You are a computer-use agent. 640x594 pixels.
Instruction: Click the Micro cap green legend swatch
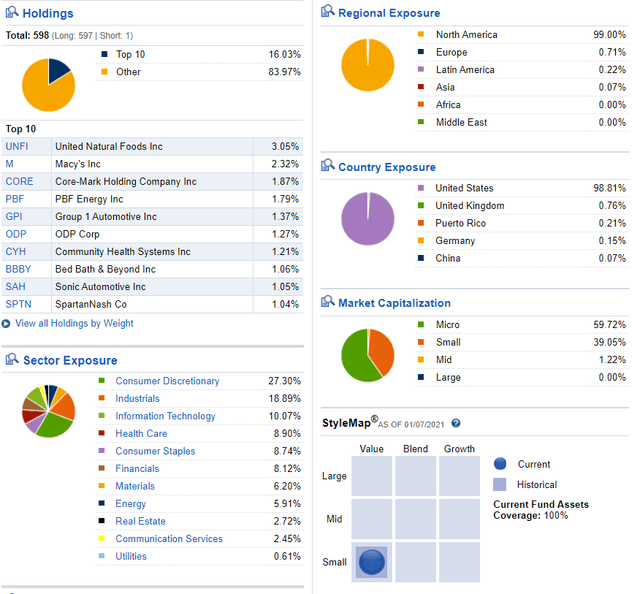tap(421, 325)
